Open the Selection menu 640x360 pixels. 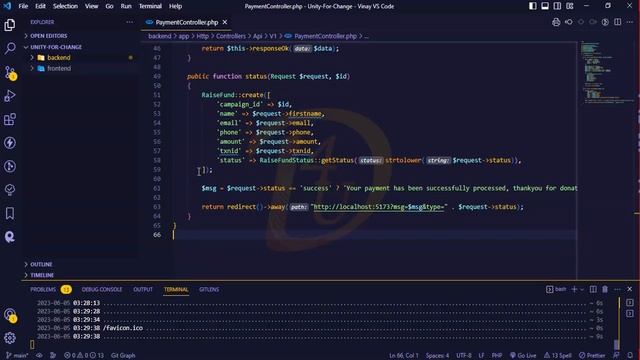tap(65, 6)
